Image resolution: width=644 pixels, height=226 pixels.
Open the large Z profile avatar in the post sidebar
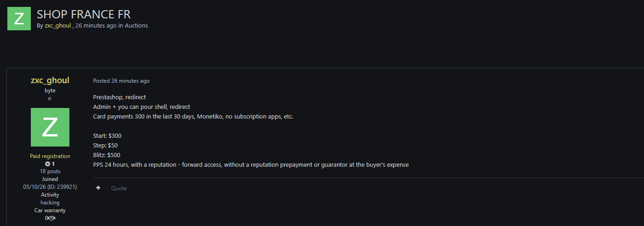click(x=50, y=127)
